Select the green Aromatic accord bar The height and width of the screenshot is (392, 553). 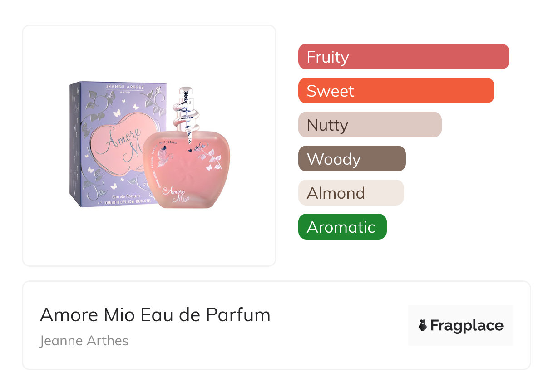coord(342,227)
